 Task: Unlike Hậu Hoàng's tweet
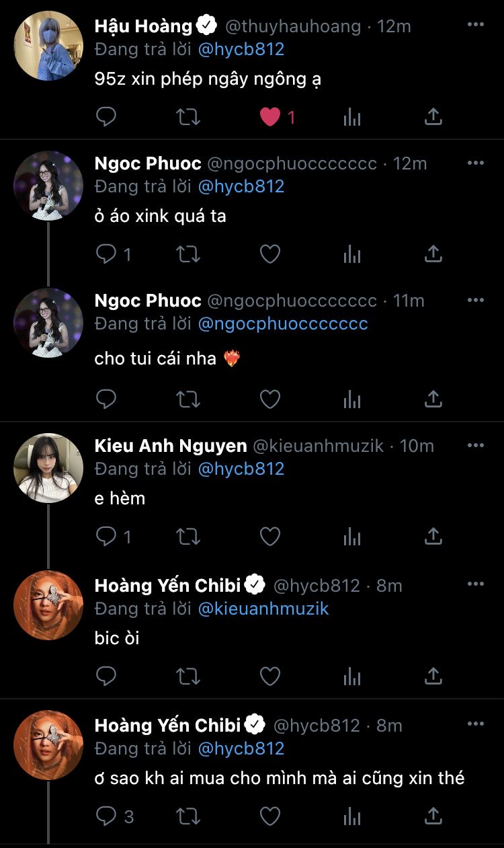270,117
